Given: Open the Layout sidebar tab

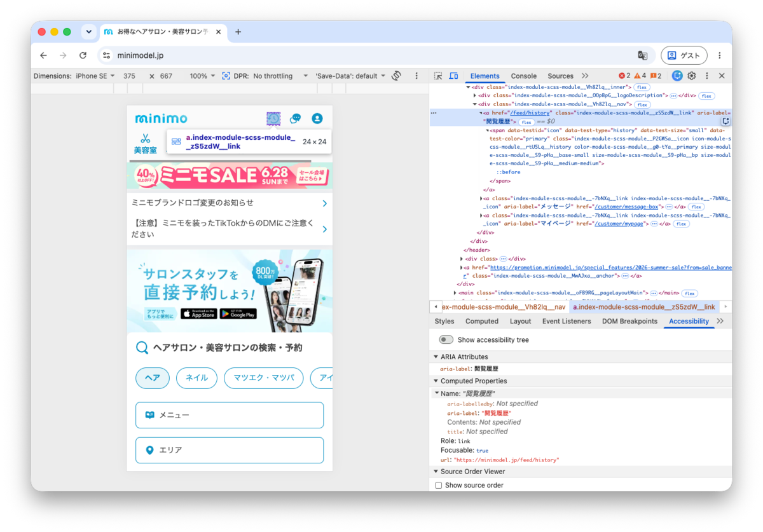Looking at the screenshot, I should tap(520, 321).
